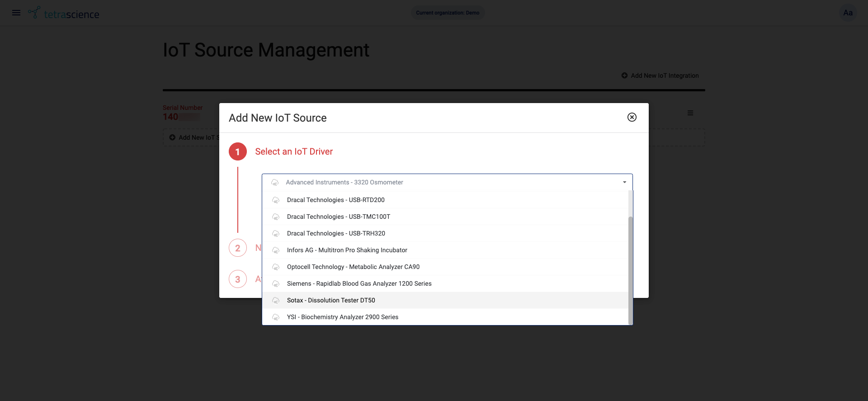Viewport: 868px width, 401px height.
Task: Select Dracal Technologies USB-TRH320 option
Action: 445,233
